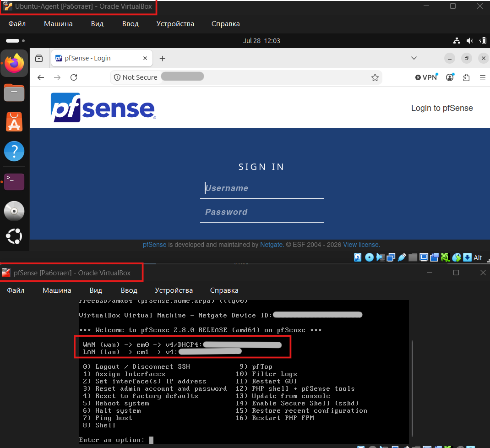Go back in Firefox

point(41,77)
